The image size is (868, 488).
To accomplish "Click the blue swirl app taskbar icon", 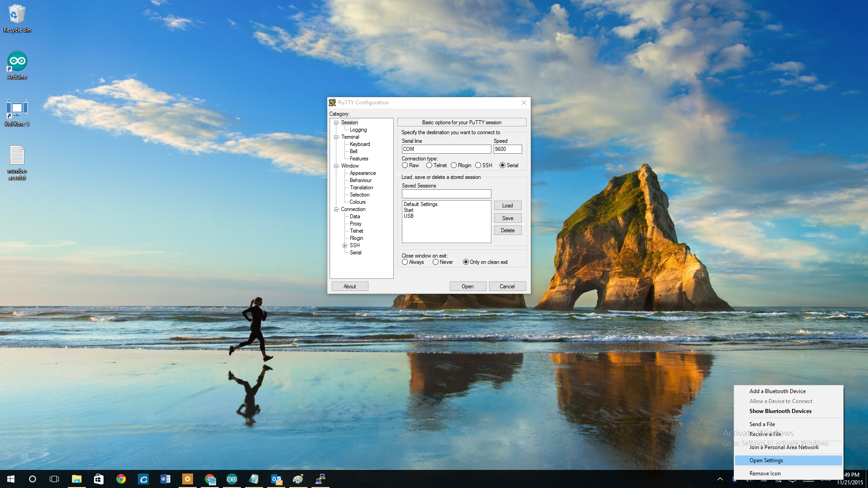I will [x=143, y=479].
